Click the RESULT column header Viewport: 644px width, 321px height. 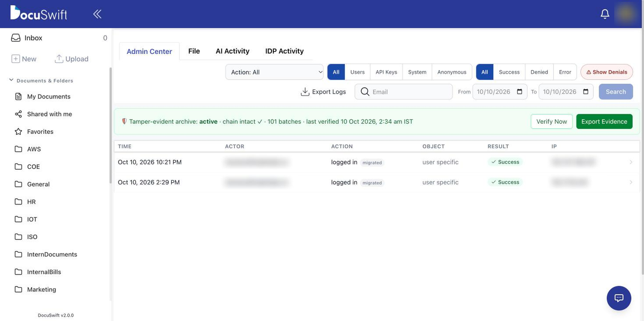[x=498, y=146]
